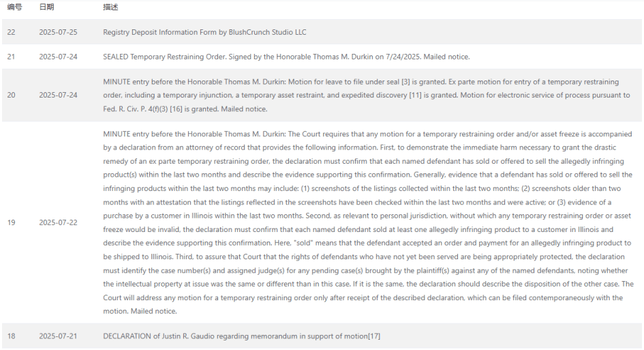
Task: Select docket entry number 21
Action: click(11, 57)
